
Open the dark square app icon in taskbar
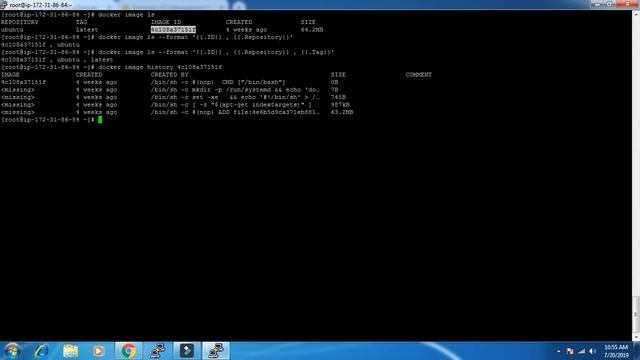pos(187,351)
